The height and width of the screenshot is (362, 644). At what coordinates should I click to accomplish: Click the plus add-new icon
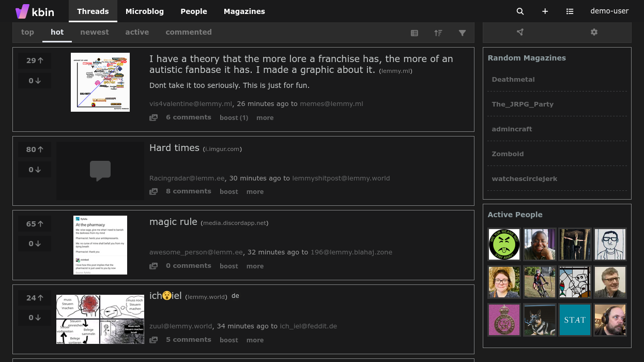545,11
